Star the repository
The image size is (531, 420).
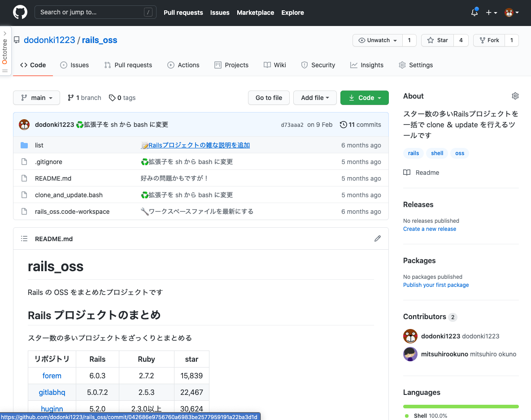click(438, 40)
